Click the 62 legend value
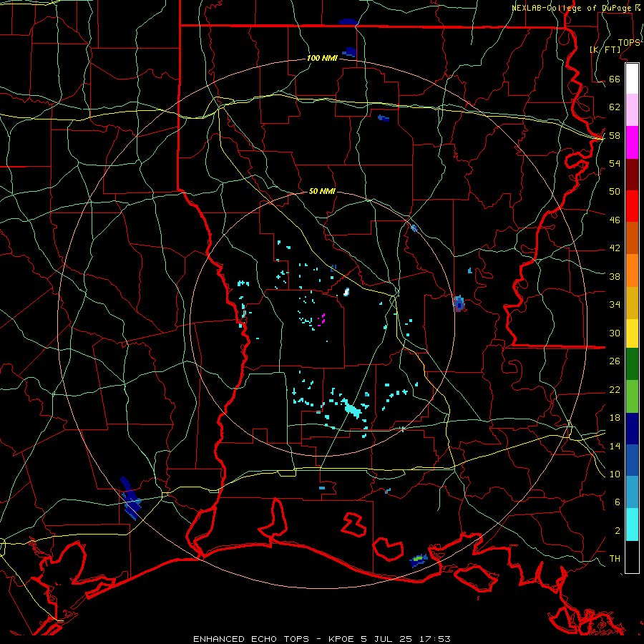This screenshot has height=644, width=644. click(x=615, y=107)
